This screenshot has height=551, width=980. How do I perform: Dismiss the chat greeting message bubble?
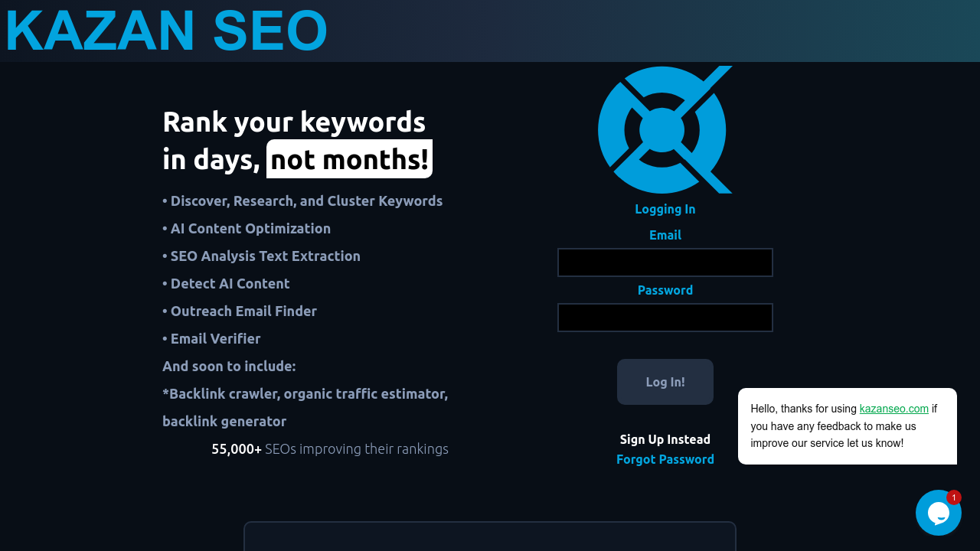[x=847, y=425]
